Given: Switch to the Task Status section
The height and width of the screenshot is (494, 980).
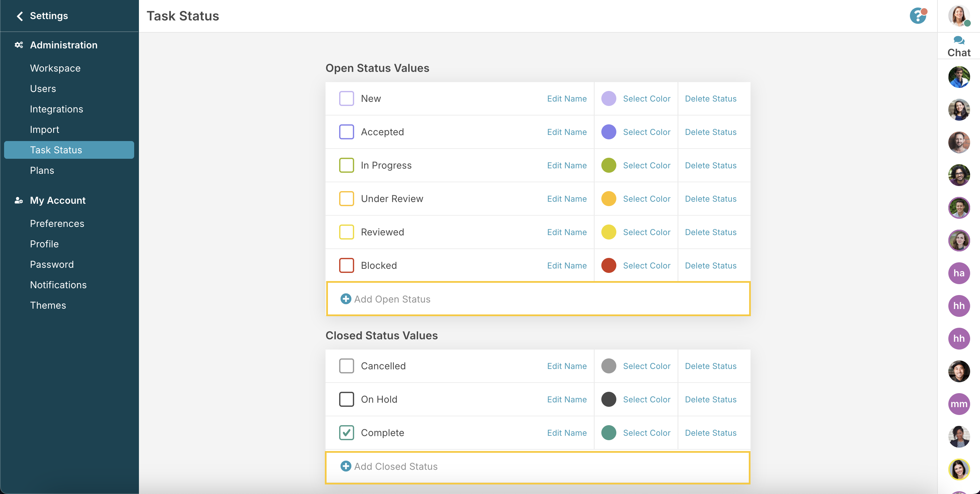Looking at the screenshot, I should coord(56,150).
